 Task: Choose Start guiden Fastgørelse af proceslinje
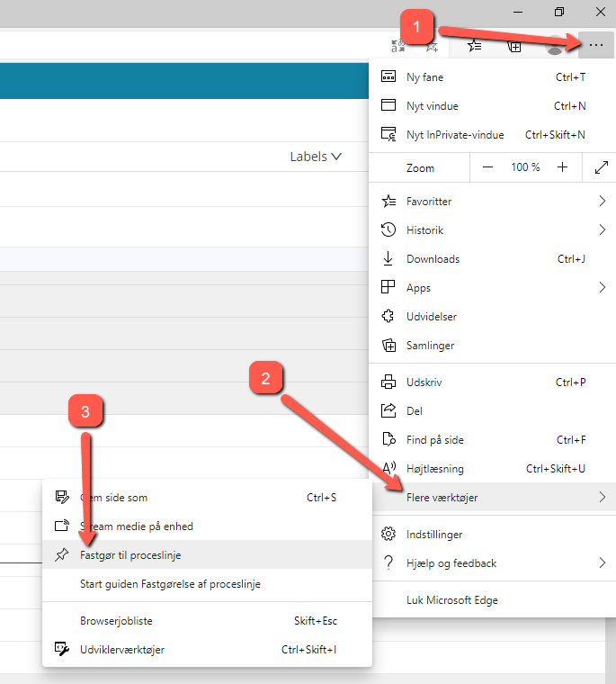point(207,584)
